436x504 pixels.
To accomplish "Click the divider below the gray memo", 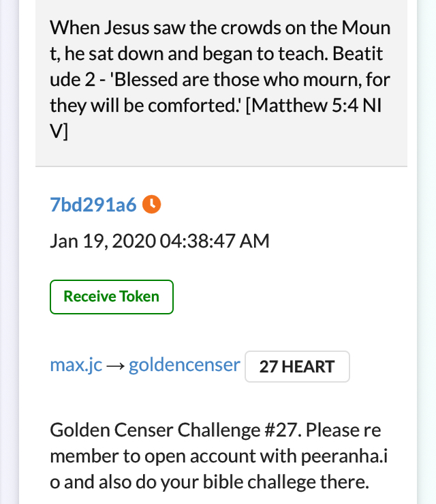I will (221, 166).
